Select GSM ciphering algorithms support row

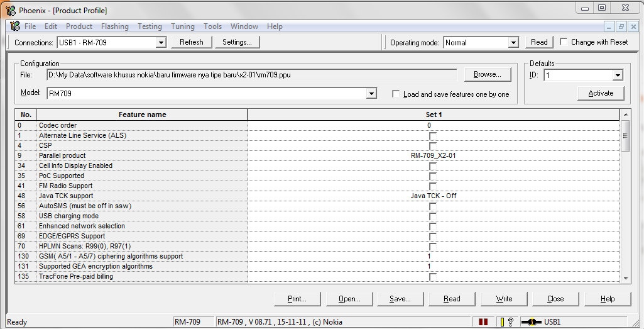tap(317, 256)
